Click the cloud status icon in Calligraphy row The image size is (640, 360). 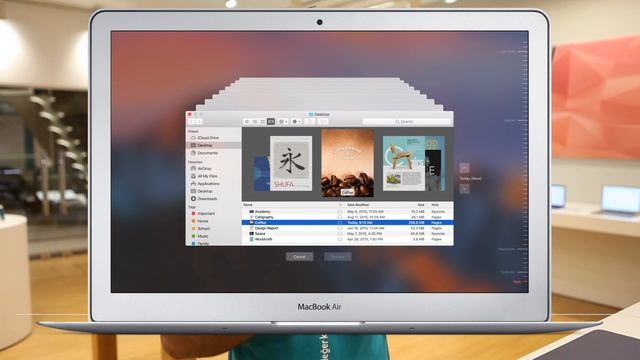[340, 217]
